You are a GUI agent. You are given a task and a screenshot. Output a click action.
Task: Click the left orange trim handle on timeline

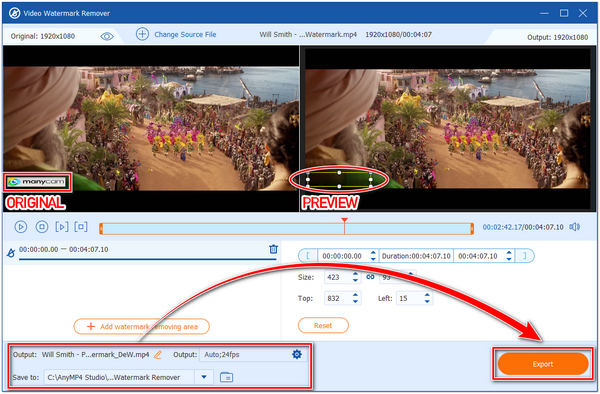tap(101, 229)
